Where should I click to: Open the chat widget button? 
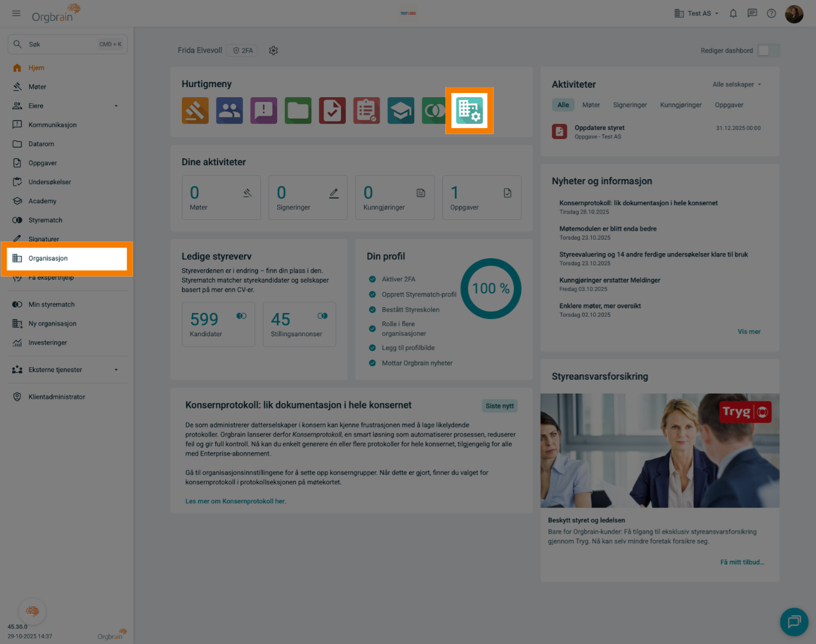click(794, 622)
